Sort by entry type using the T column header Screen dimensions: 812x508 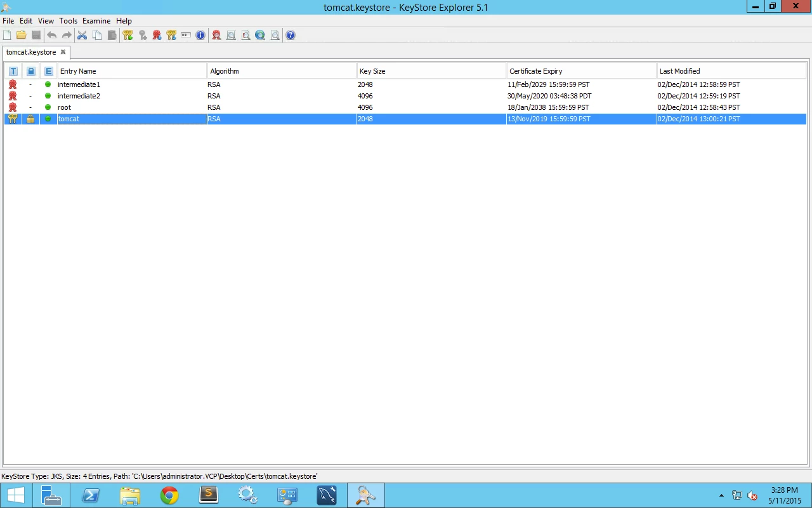(13, 71)
